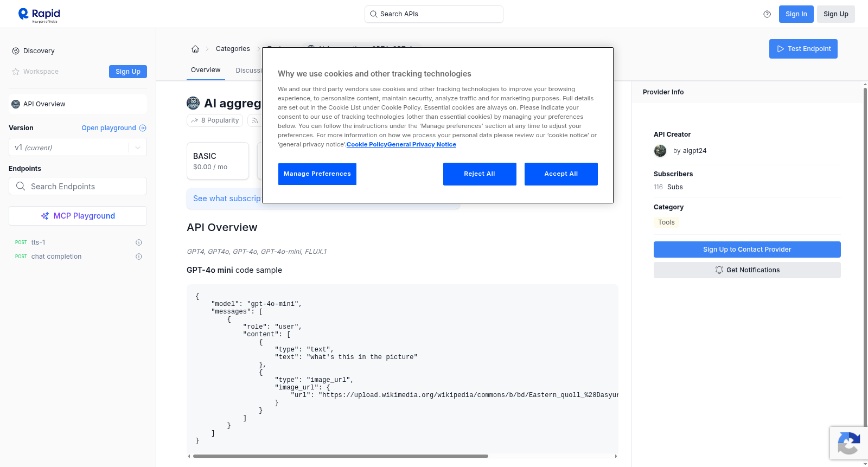Click the Workspace star icon
This screenshot has width=868, height=467.
pos(16,72)
